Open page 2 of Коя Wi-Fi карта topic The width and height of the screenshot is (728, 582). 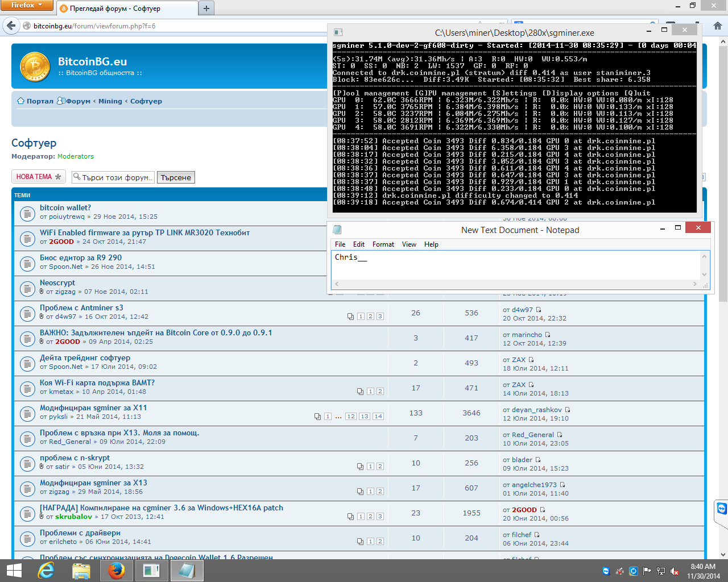point(380,392)
